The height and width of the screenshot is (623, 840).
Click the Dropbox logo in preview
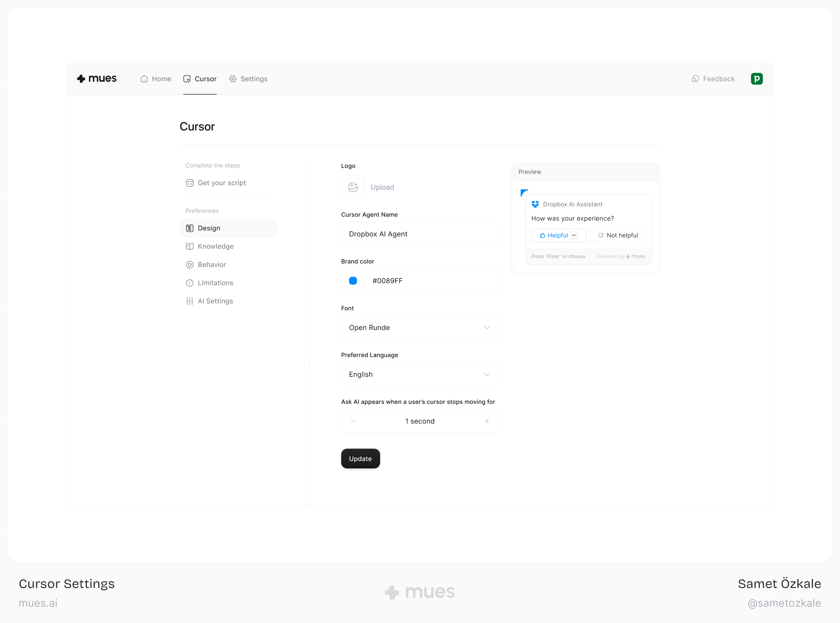pos(535,204)
